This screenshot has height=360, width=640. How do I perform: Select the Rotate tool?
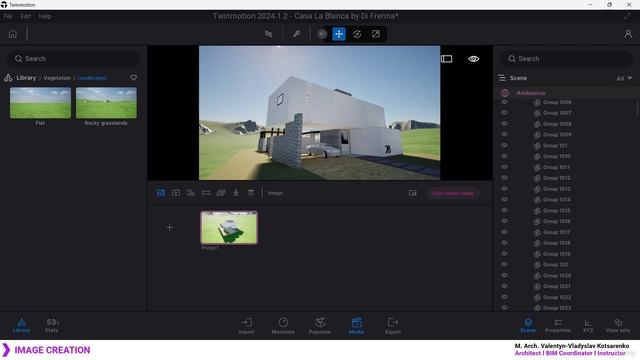(357, 34)
